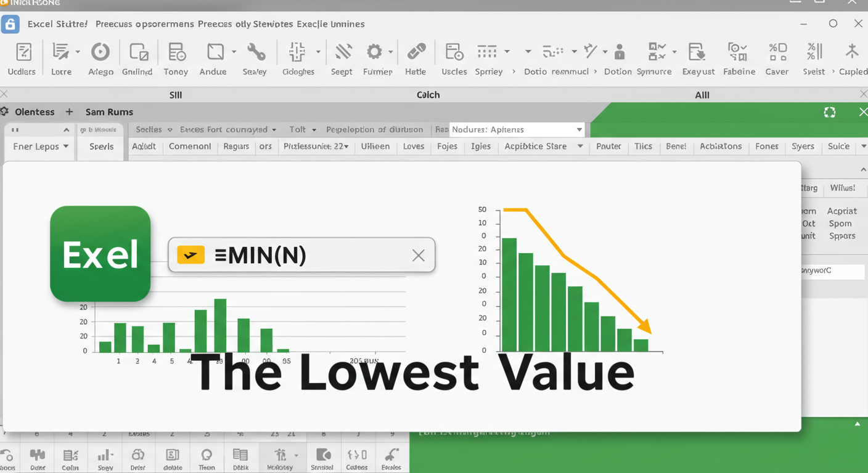Select the Olentess tab
Viewport: 868px width, 473px height.
point(35,111)
